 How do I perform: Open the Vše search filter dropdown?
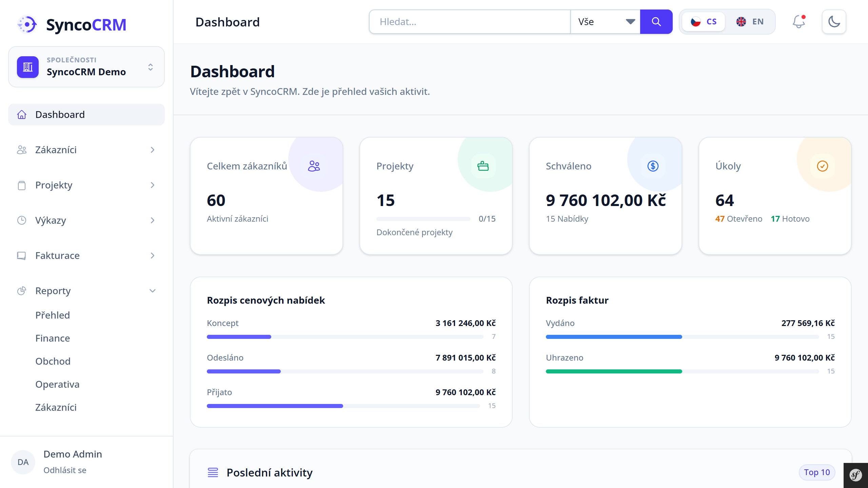(x=606, y=22)
